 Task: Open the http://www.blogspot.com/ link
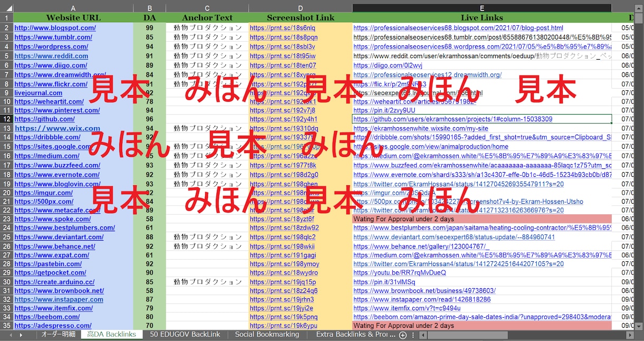[55, 28]
